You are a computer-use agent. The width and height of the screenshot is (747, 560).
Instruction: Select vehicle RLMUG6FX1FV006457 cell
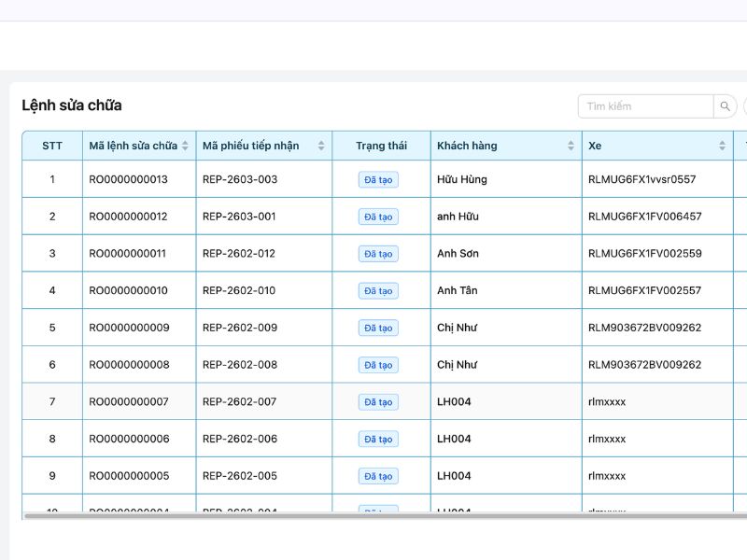coord(644,217)
